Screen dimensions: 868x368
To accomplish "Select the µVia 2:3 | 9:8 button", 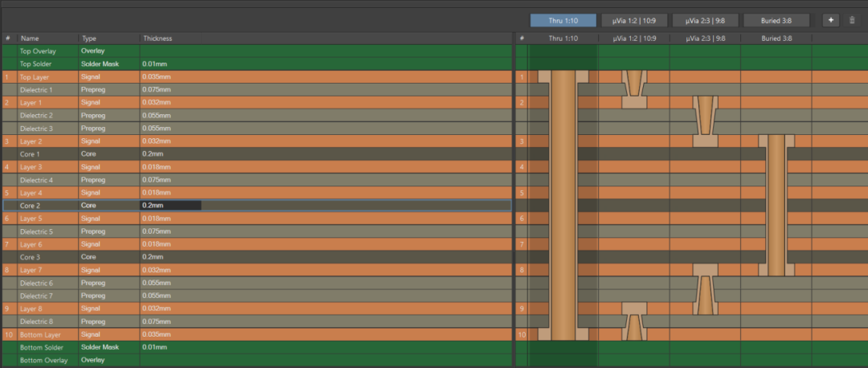I will click(705, 20).
